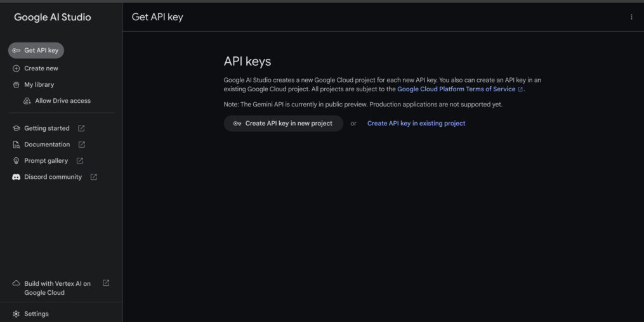This screenshot has height=322, width=644.
Task: Open Create API key in existing project link
Action: click(x=416, y=124)
